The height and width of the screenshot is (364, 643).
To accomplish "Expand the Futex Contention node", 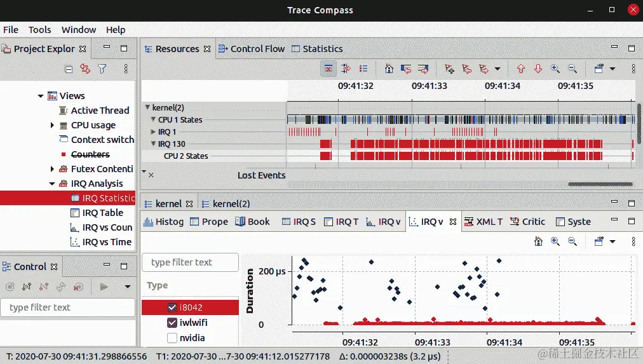I will pyautogui.click(x=52, y=169).
